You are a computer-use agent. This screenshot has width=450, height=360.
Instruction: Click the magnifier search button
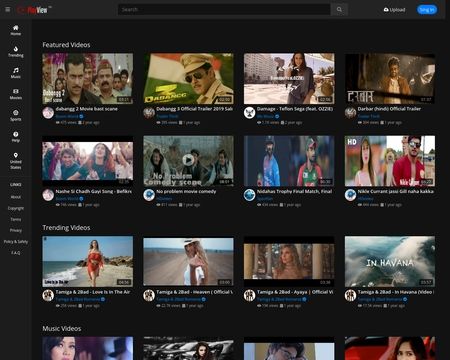pos(339,9)
